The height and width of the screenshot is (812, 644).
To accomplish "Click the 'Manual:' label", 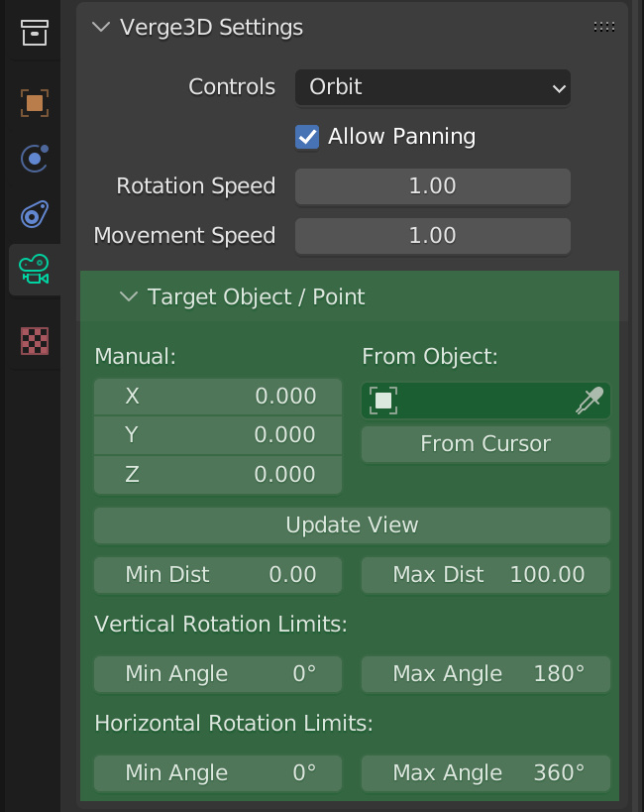I will click(135, 357).
